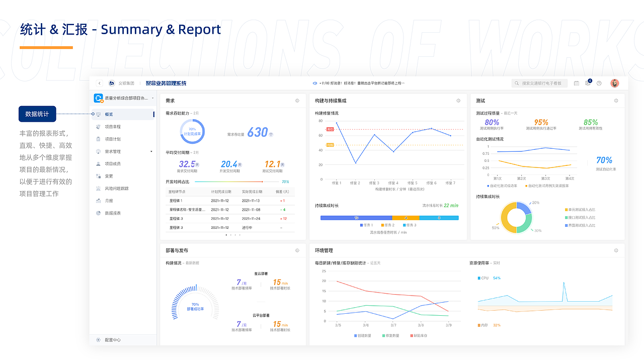The image size is (644, 362).
Task: Click the 高位 threshold label on chart
Action: (331, 129)
